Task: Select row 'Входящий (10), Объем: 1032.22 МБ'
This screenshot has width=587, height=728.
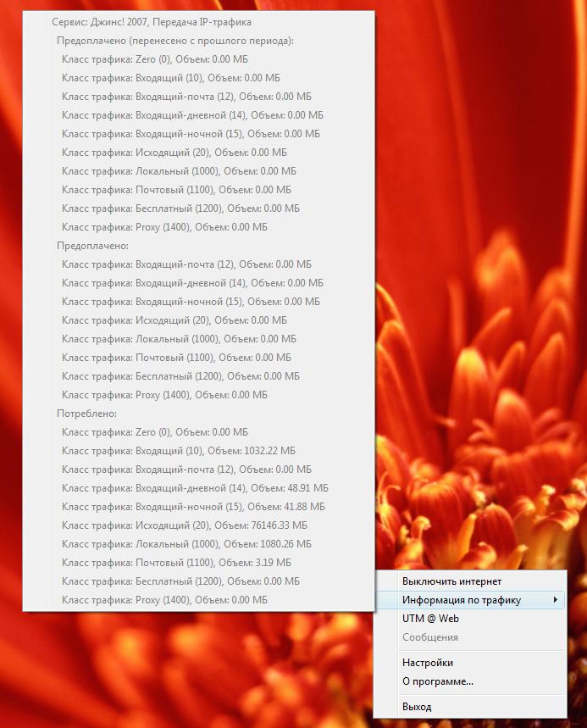Action: coord(198,451)
